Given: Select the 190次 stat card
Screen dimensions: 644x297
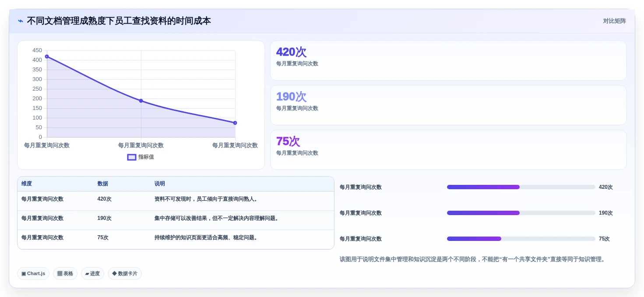Looking at the screenshot, I should click(x=448, y=105).
